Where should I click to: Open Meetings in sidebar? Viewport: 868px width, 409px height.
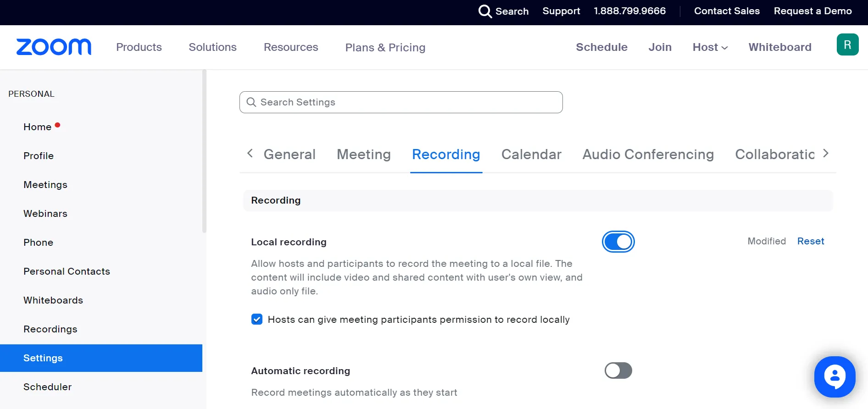(45, 185)
